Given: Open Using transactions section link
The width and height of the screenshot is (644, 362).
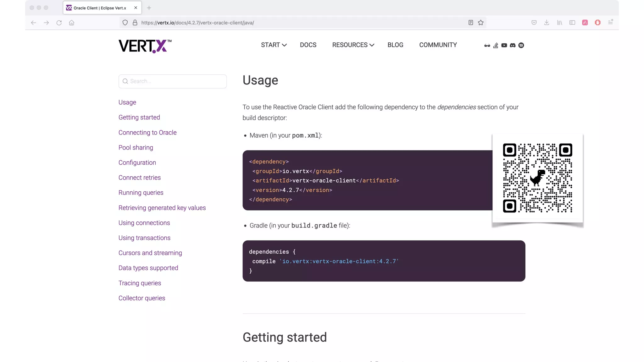Looking at the screenshot, I should pos(144,238).
